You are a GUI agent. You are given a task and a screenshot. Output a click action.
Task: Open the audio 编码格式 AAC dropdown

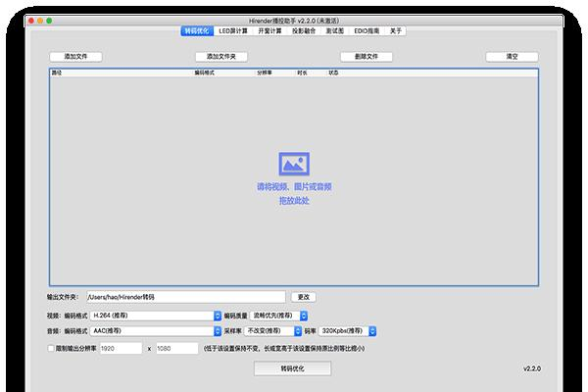pos(156,331)
